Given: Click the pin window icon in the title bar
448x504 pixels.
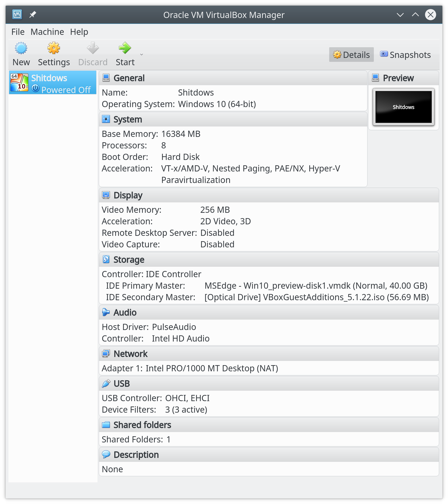Looking at the screenshot, I should point(33,14).
